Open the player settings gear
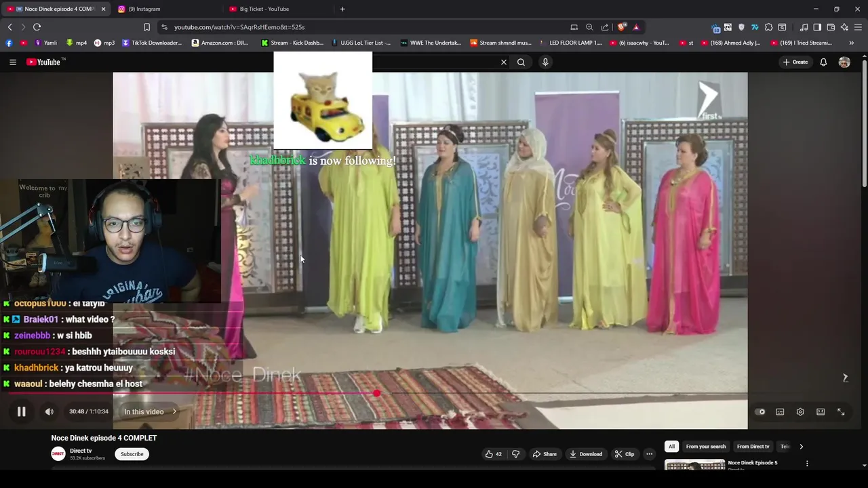Image resolution: width=868 pixels, height=488 pixels. 800,411
